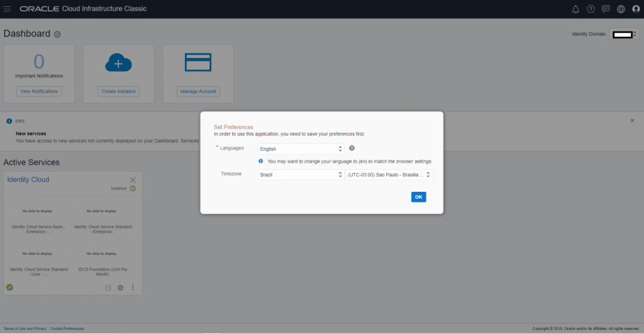This screenshot has width=644, height=334.
Task: Open help via the question mark icon
Action: tap(591, 9)
